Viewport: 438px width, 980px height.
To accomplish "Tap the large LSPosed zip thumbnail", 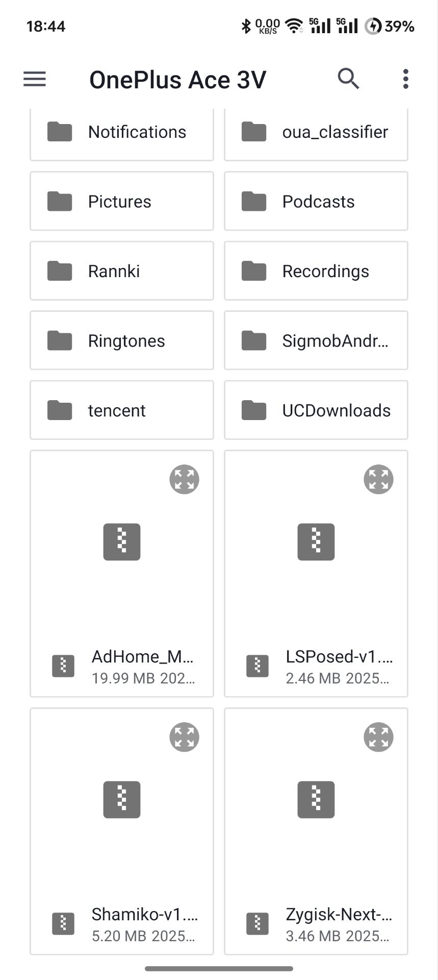I will (x=316, y=542).
